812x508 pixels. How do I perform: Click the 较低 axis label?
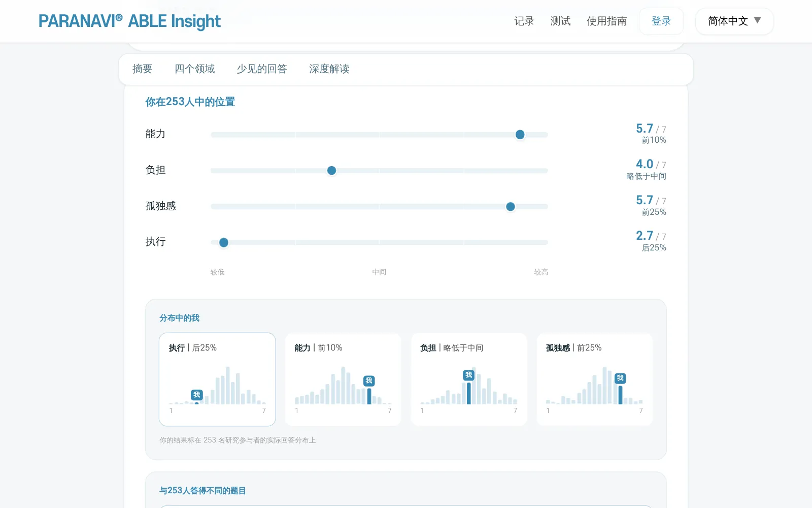pos(218,272)
